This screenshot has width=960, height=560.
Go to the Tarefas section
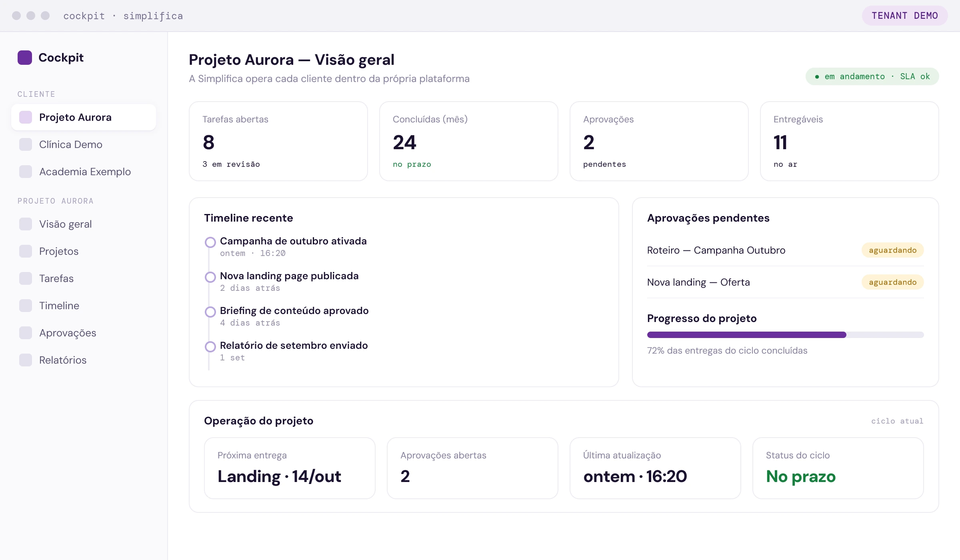(84, 278)
